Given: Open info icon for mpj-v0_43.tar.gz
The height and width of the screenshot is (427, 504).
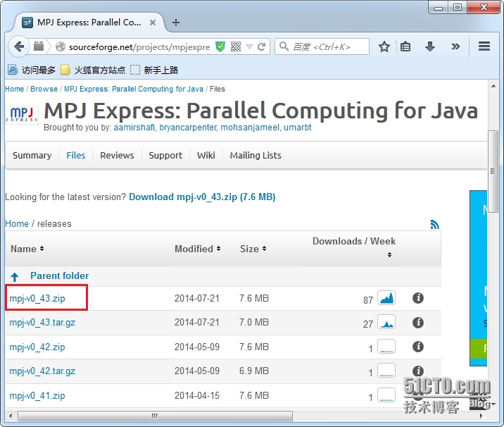Looking at the screenshot, I should pyautogui.click(x=418, y=323).
